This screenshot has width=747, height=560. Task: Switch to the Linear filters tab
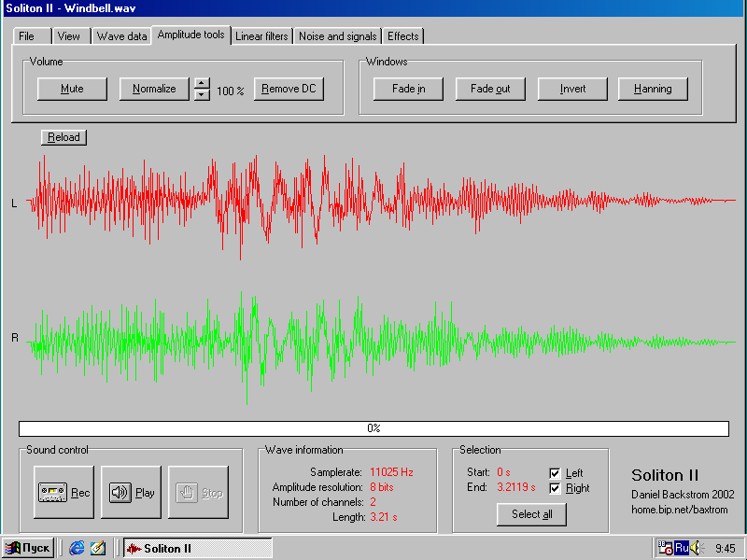point(261,36)
